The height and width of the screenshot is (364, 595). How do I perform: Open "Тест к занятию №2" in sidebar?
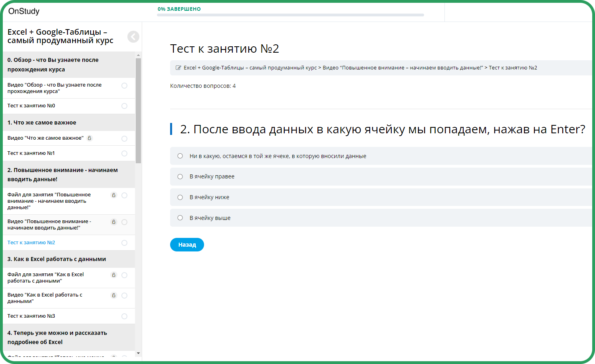click(x=31, y=243)
